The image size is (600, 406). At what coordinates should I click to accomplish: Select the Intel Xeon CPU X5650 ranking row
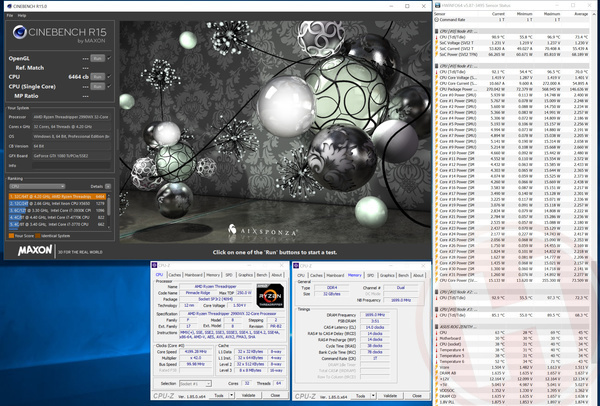coord(57,204)
